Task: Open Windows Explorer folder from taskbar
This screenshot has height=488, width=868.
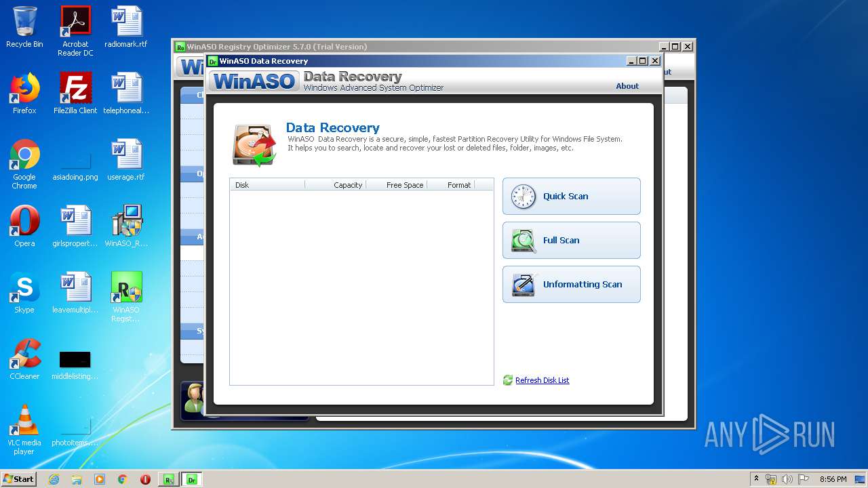Action: (x=77, y=479)
